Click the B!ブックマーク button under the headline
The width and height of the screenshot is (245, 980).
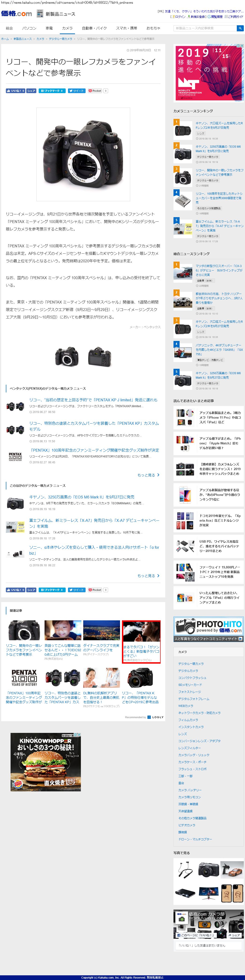coord(52,91)
